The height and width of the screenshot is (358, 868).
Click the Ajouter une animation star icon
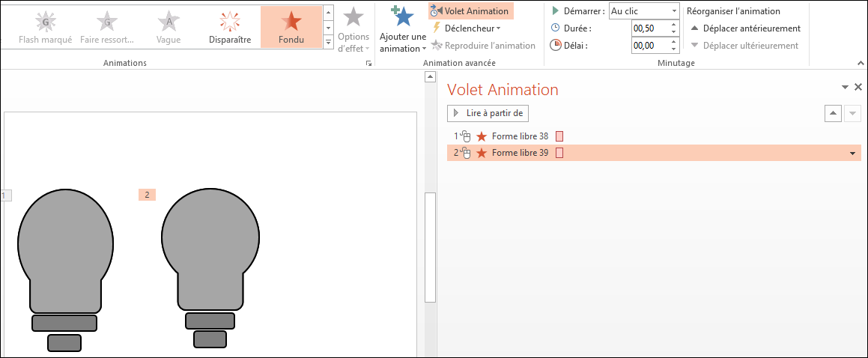(x=403, y=16)
